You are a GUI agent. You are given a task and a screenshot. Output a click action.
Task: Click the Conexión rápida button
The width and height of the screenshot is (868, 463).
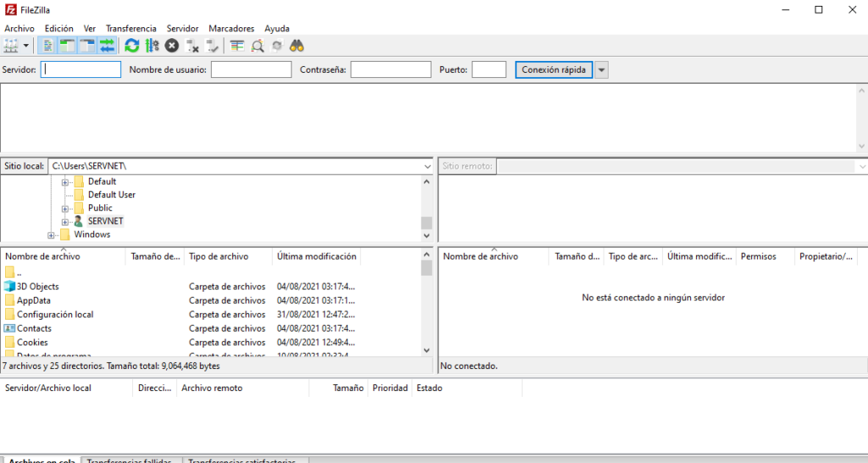[x=554, y=70]
